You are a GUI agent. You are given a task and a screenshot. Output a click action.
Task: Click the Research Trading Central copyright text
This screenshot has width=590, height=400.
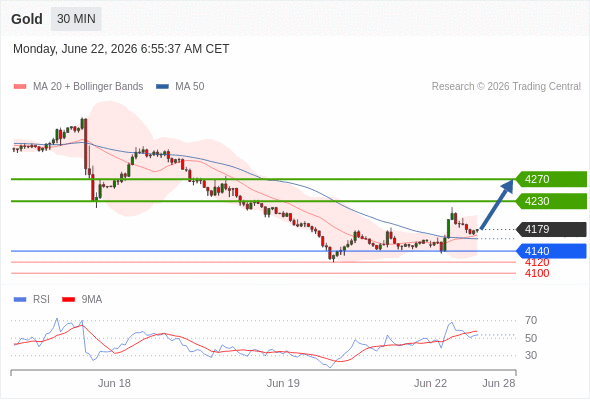pos(506,87)
